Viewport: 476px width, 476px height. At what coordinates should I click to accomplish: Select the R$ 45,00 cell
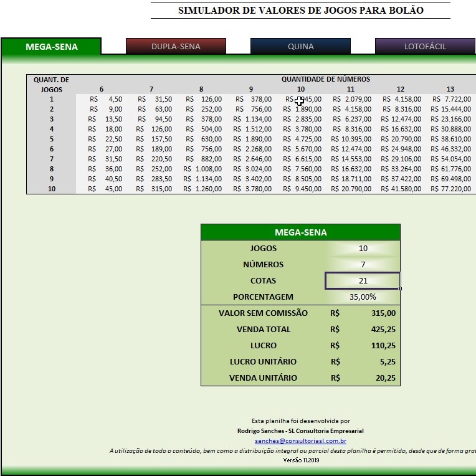click(101, 189)
